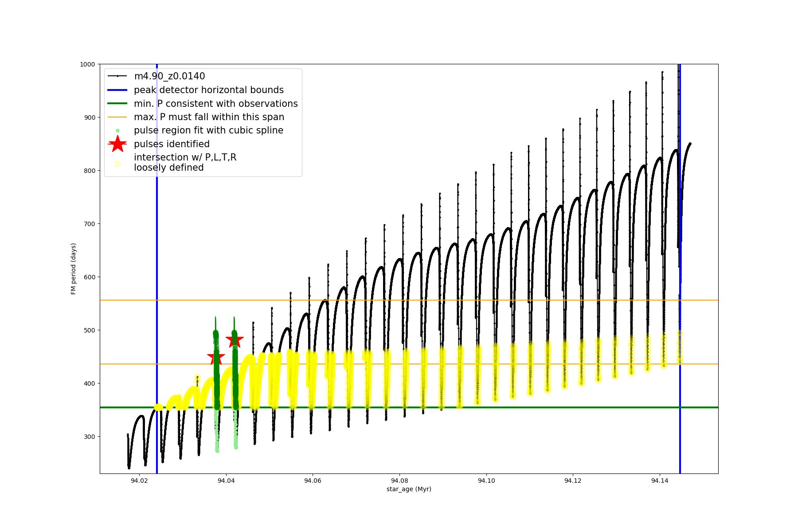
Task: Click the red star icon in the legend
Action: tap(117, 144)
